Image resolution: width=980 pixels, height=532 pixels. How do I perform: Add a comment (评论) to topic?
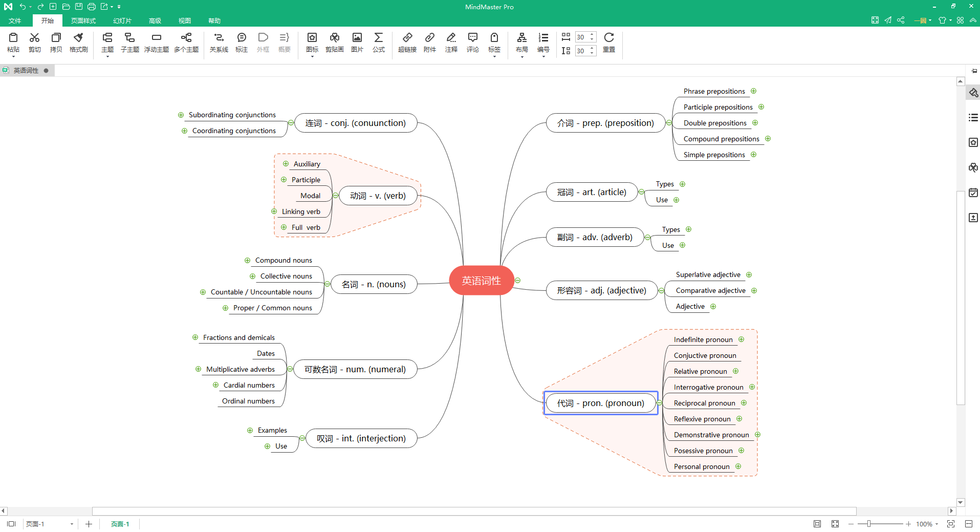pos(473,42)
